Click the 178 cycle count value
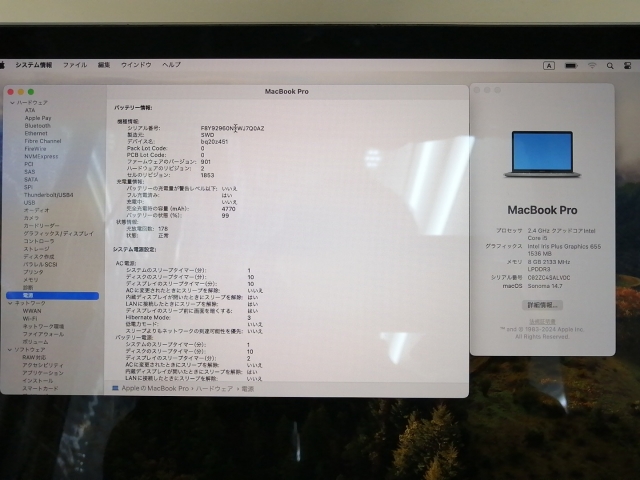 point(163,229)
